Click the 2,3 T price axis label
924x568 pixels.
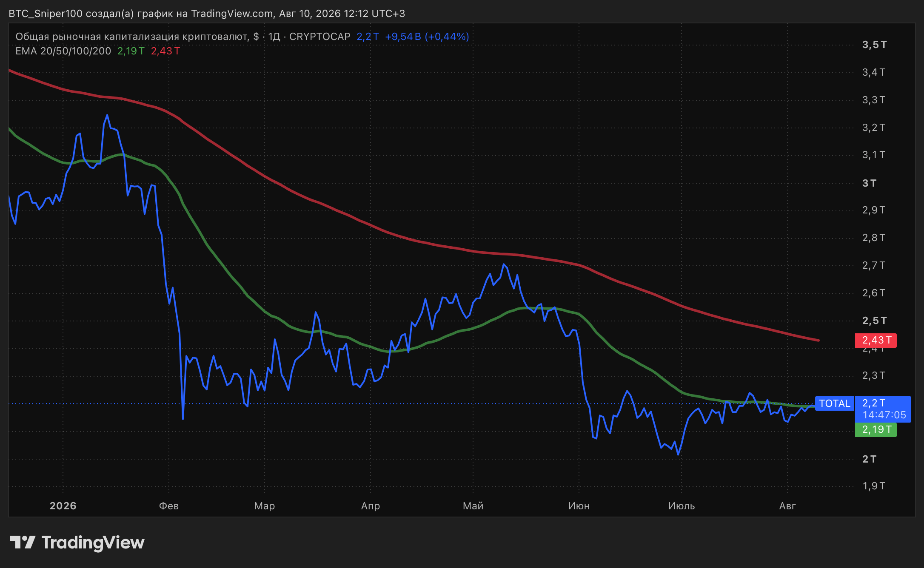point(874,375)
